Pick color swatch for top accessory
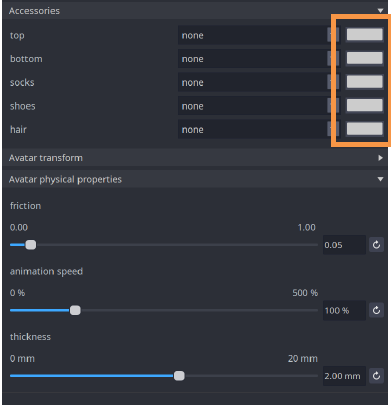Viewport: 391px width, 405px height. point(364,34)
